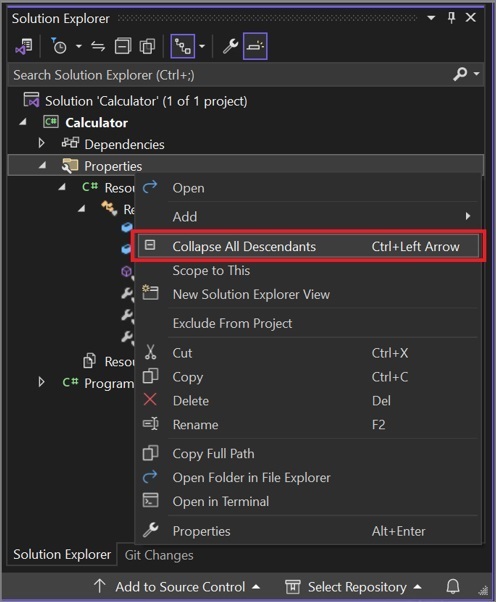Expand the Program C# file node
Image resolution: width=496 pixels, height=602 pixels.
pyautogui.click(x=41, y=382)
